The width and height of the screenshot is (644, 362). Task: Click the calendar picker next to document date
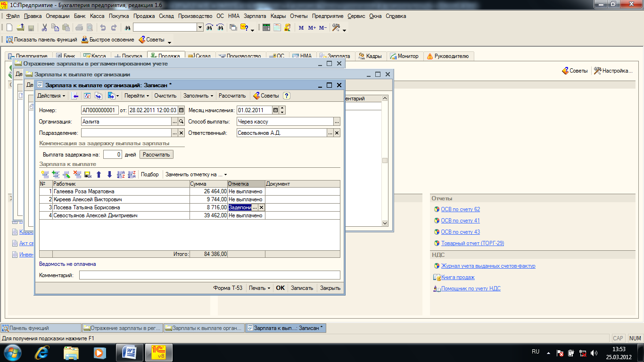click(x=181, y=110)
